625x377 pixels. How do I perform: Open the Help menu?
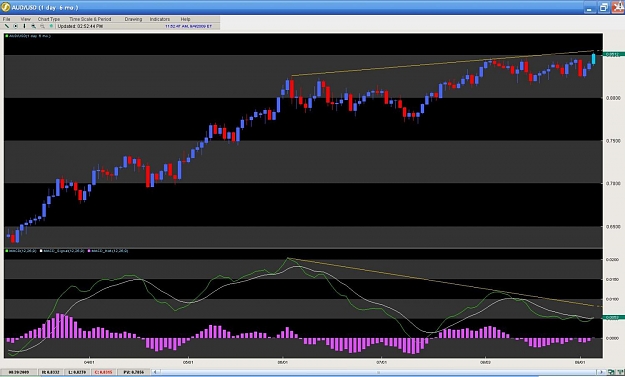185,19
